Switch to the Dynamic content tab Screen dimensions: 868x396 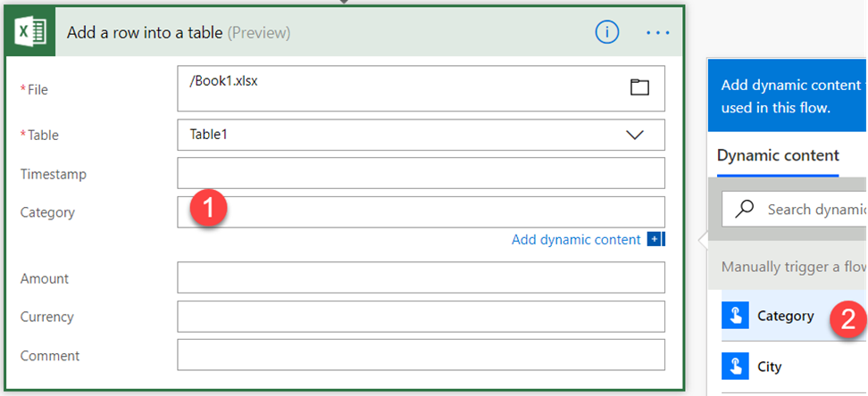tap(778, 155)
